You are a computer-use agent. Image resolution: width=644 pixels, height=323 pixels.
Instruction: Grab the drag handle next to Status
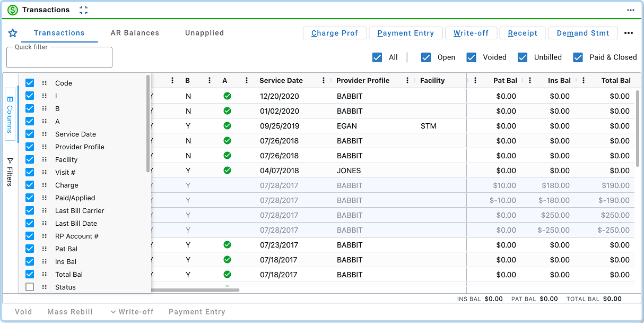(x=45, y=287)
